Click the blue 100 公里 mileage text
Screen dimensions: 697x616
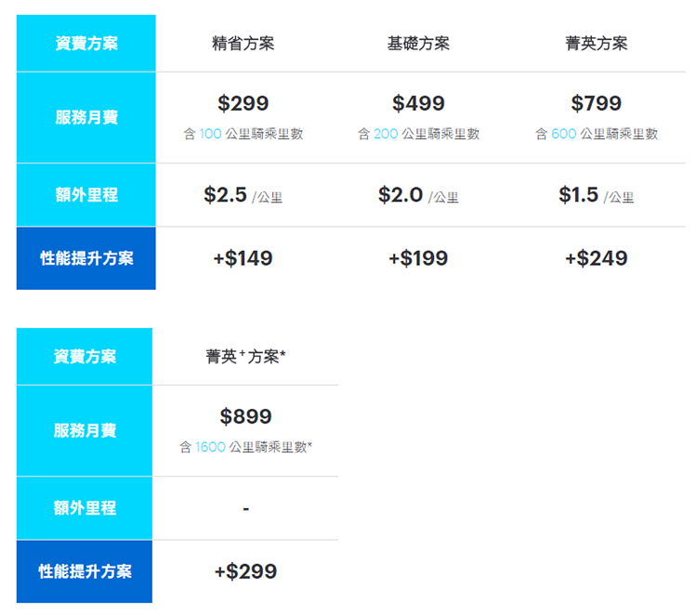coord(211,134)
